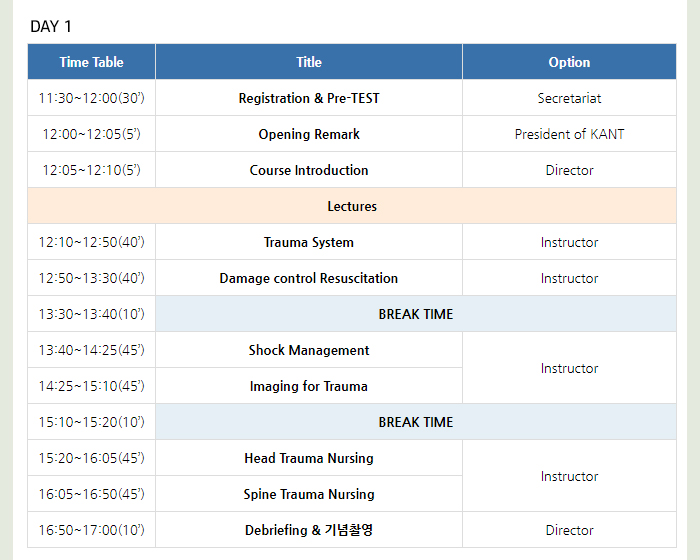Click the Title column header
Viewport: 700px width, 560px height.
309,62
